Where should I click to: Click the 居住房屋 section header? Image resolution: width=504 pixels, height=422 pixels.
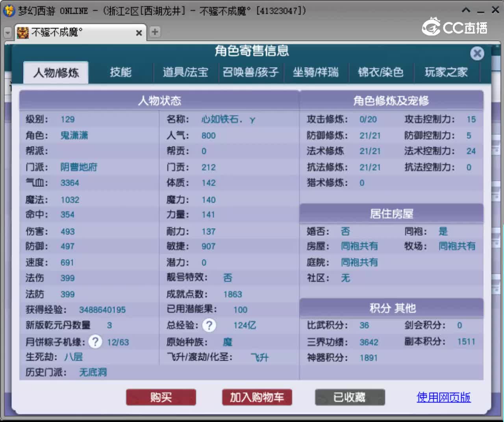click(x=391, y=214)
